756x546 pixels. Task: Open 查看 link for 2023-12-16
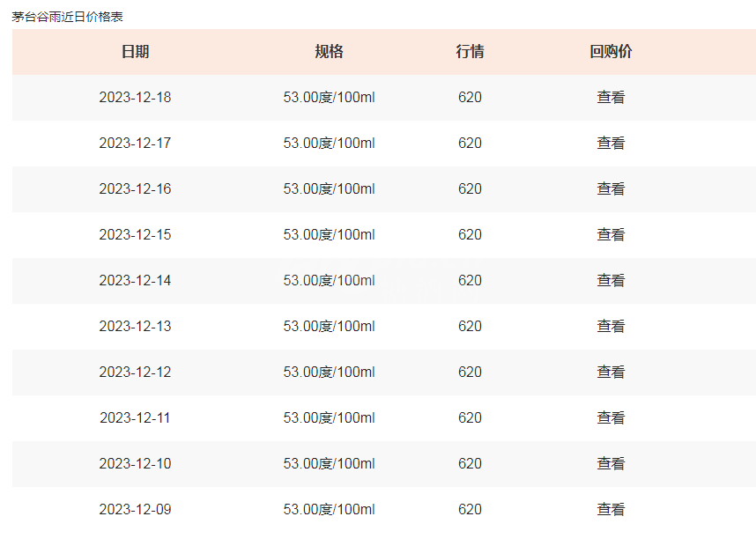click(x=611, y=189)
